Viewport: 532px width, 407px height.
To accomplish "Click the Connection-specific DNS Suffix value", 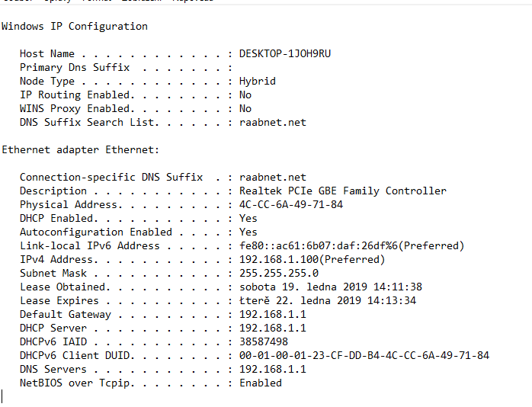I will point(272,178).
